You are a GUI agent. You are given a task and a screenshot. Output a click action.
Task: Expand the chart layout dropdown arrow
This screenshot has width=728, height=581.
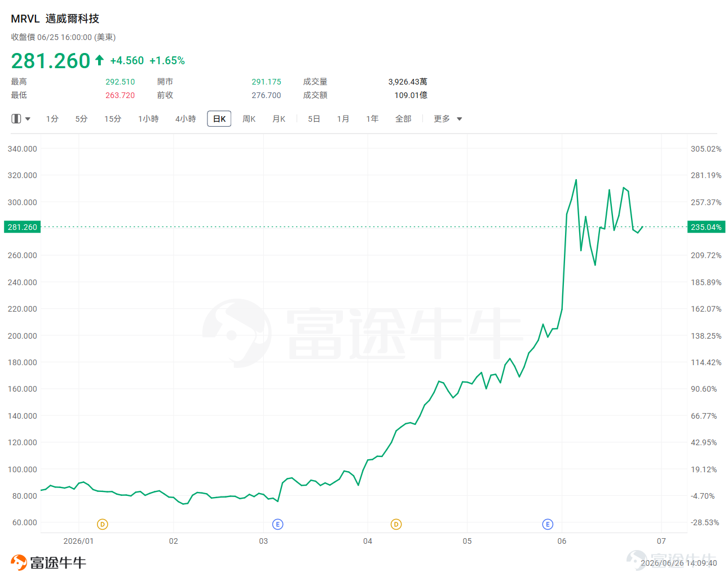point(28,119)
